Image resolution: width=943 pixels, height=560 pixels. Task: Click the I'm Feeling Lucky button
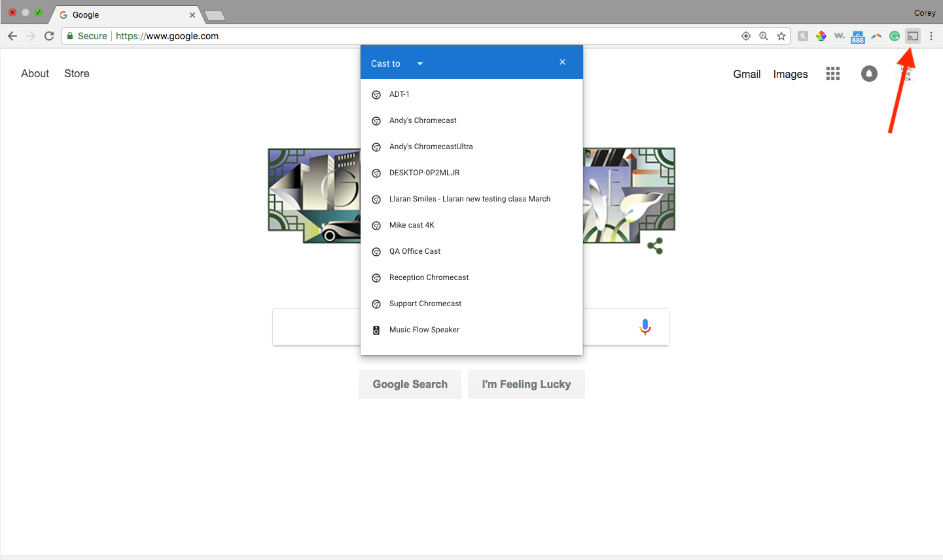pyautogui.click(x=526, y=384)
